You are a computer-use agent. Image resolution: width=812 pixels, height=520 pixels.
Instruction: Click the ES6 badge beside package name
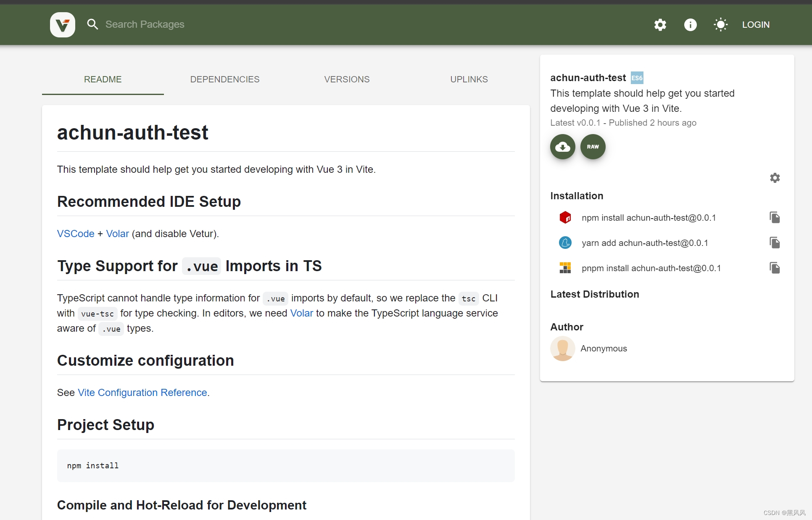[x=637, y=78]
